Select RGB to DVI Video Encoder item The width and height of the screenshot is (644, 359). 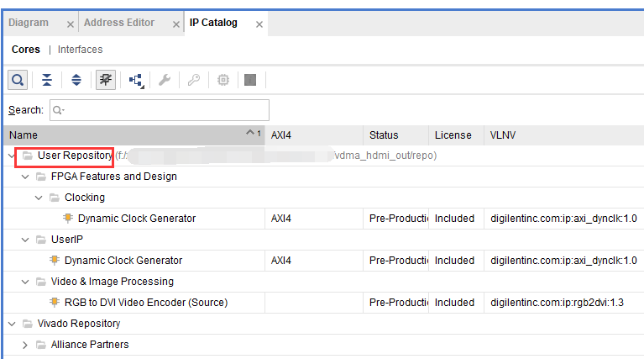(x=146, y=303)
